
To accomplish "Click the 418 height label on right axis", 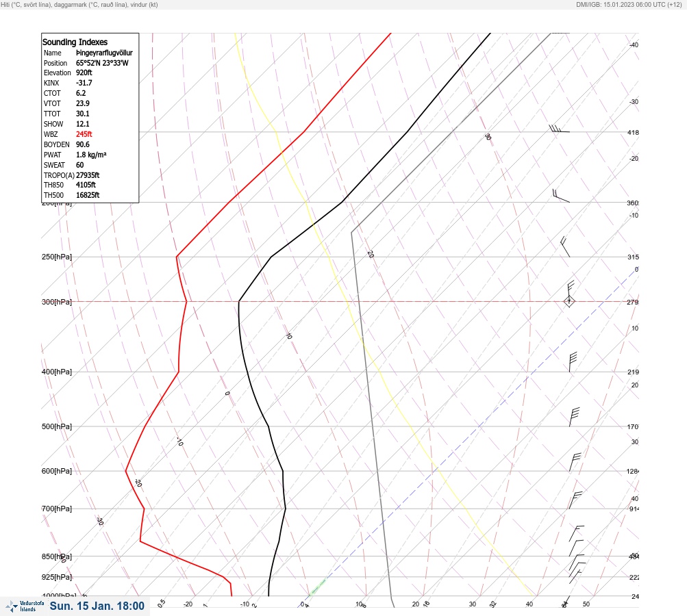I will coord(633,132).
